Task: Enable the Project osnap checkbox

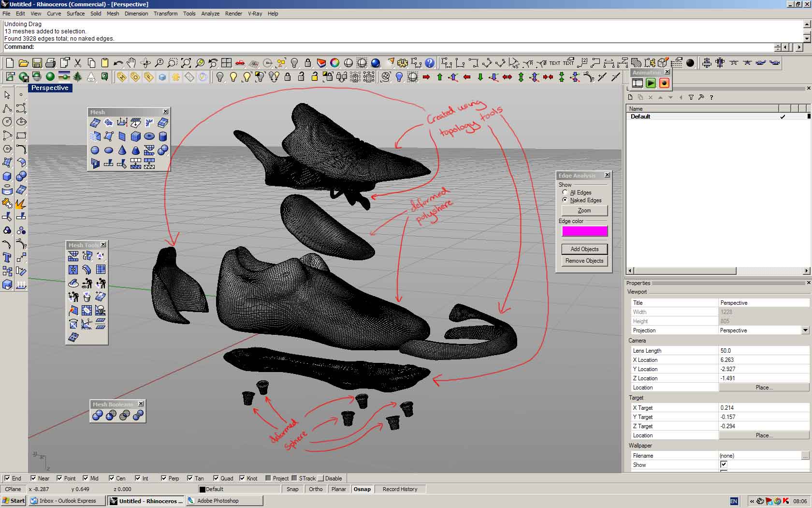Action: pyautogui.click(x=268, y=478)
